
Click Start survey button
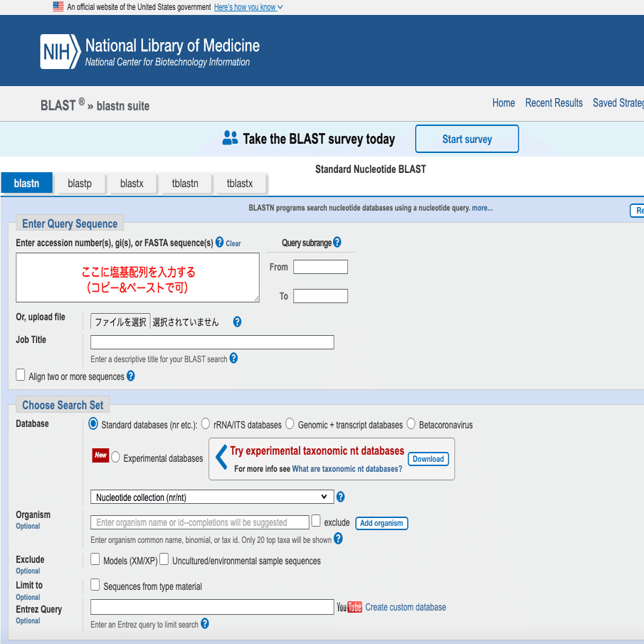click(x=467, y=139)
